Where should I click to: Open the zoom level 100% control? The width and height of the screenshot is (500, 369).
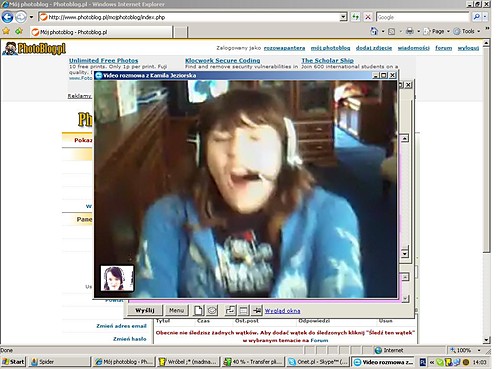click(465, 350)
